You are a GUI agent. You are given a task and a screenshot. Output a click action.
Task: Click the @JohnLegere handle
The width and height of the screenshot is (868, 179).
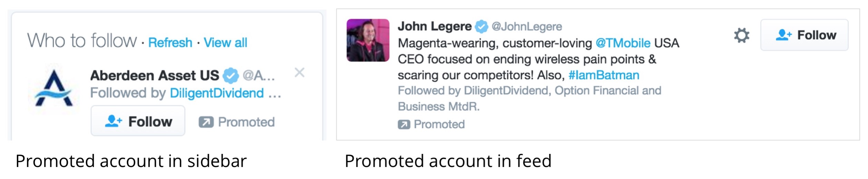click(x=527, y=27)
